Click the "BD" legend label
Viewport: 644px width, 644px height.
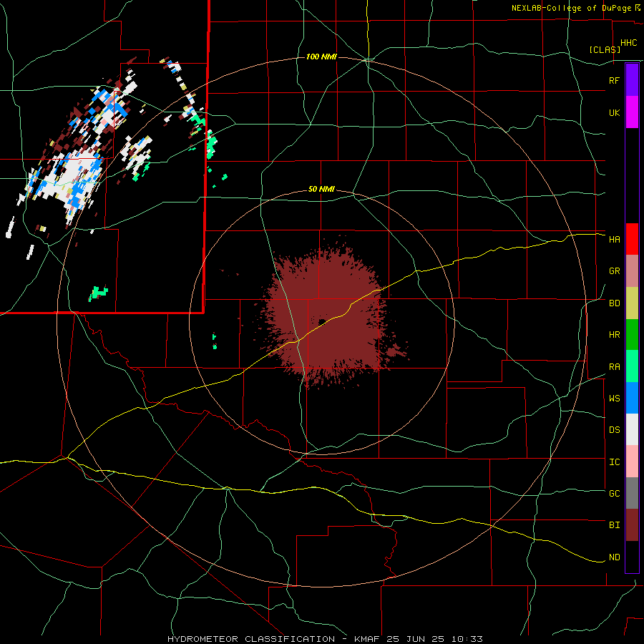614,303
